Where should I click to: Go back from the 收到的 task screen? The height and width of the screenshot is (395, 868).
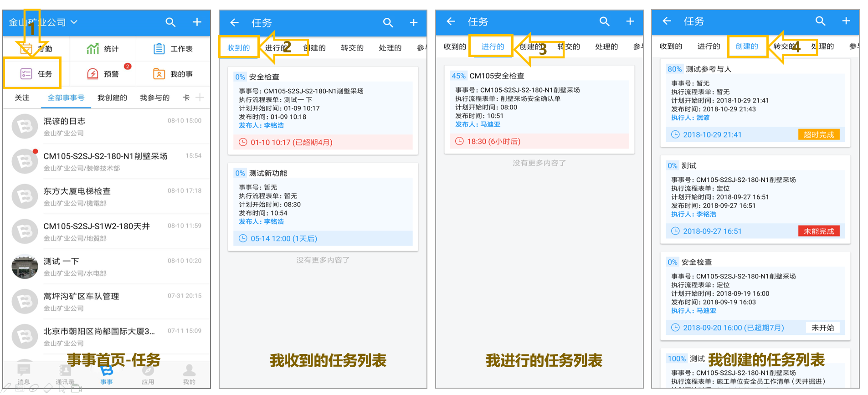click(x=235, y=22)
